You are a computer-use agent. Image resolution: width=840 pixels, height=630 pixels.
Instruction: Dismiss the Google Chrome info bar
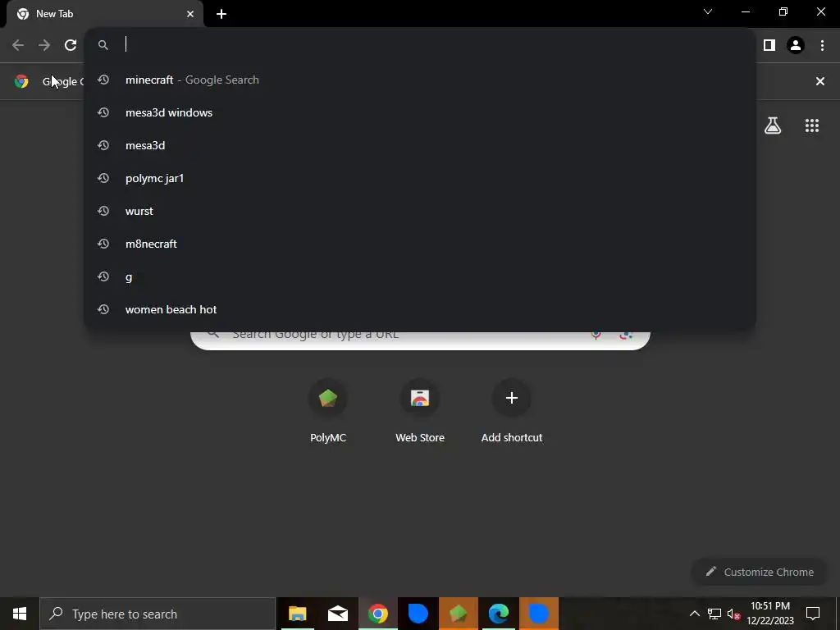click(x=819, y=81)
